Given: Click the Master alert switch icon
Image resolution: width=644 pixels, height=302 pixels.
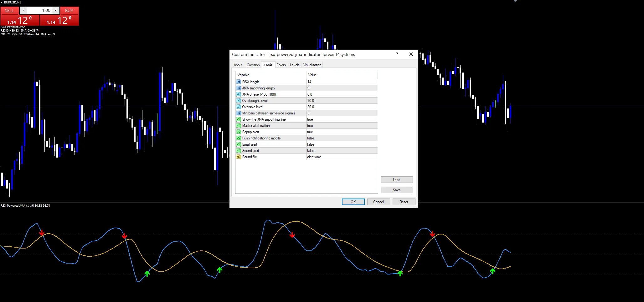Looking at the screenshot, I should pos(239,126).
